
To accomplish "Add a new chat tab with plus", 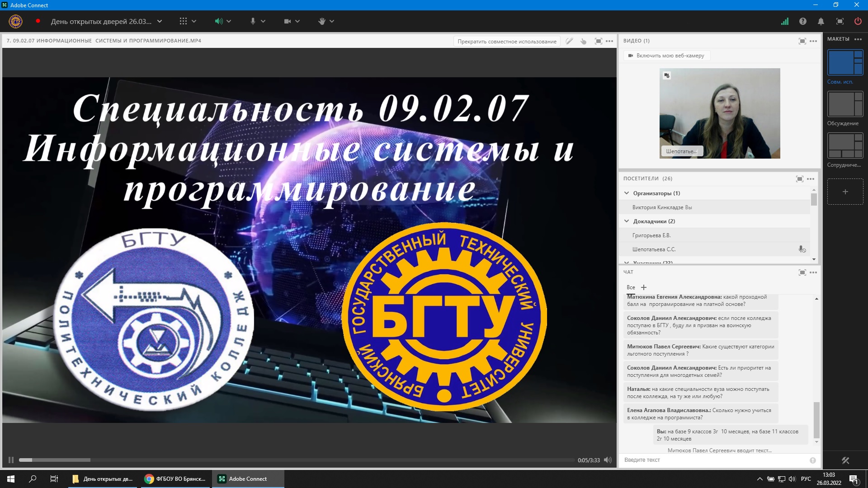I will (x=644, y=287).
